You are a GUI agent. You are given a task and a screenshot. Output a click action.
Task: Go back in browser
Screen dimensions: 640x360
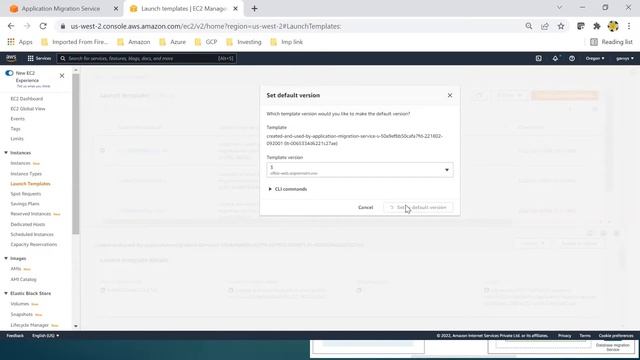[11, 26]
